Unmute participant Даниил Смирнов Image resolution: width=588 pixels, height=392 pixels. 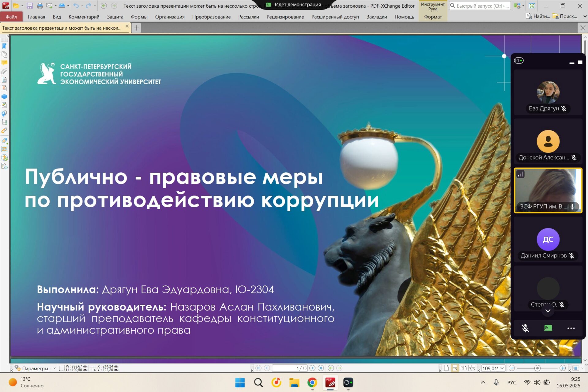coord(571,256)
